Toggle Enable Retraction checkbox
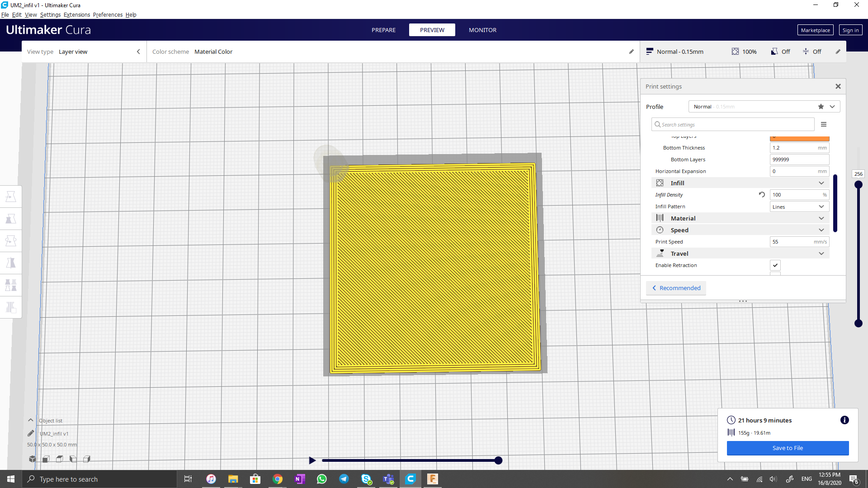 [775, 265]
